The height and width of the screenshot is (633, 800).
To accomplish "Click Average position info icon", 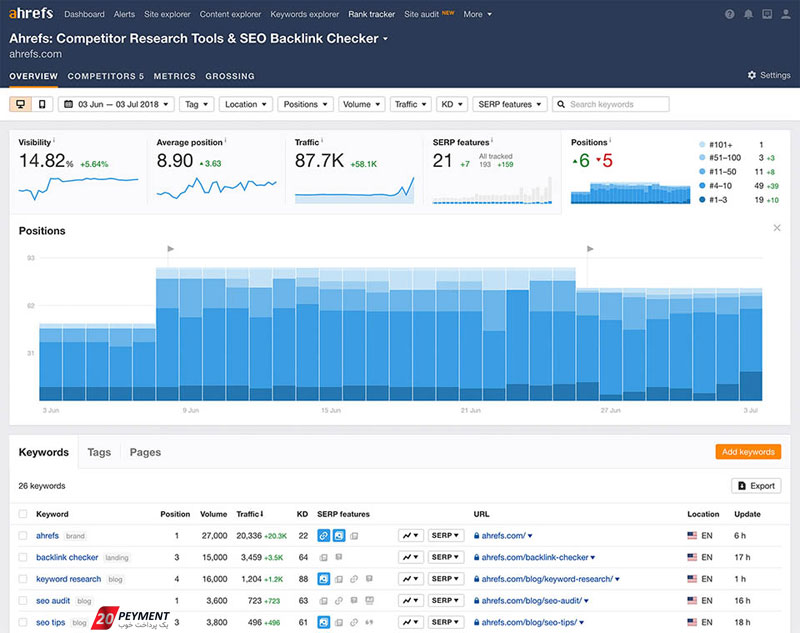I will (x=226, y=140).
